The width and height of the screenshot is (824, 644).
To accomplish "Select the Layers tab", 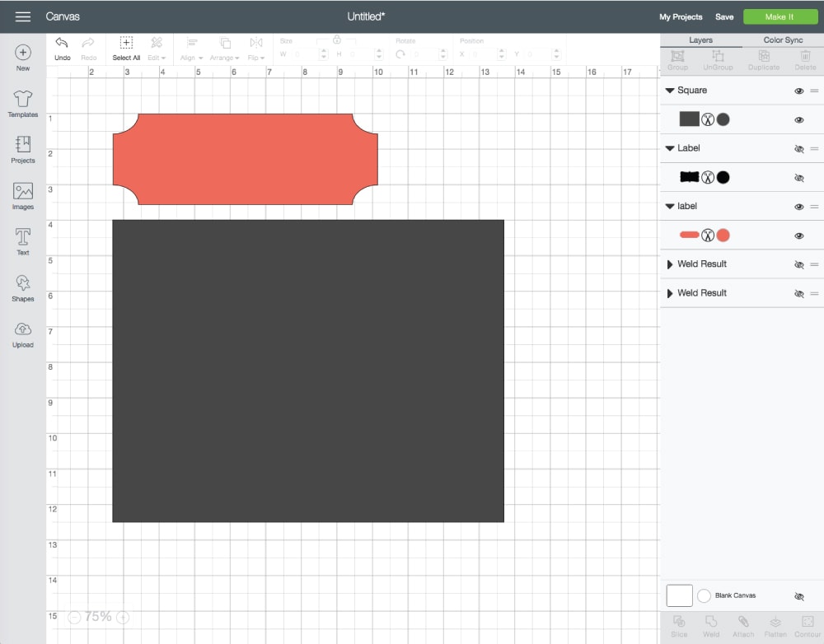I will pos(700,40).
